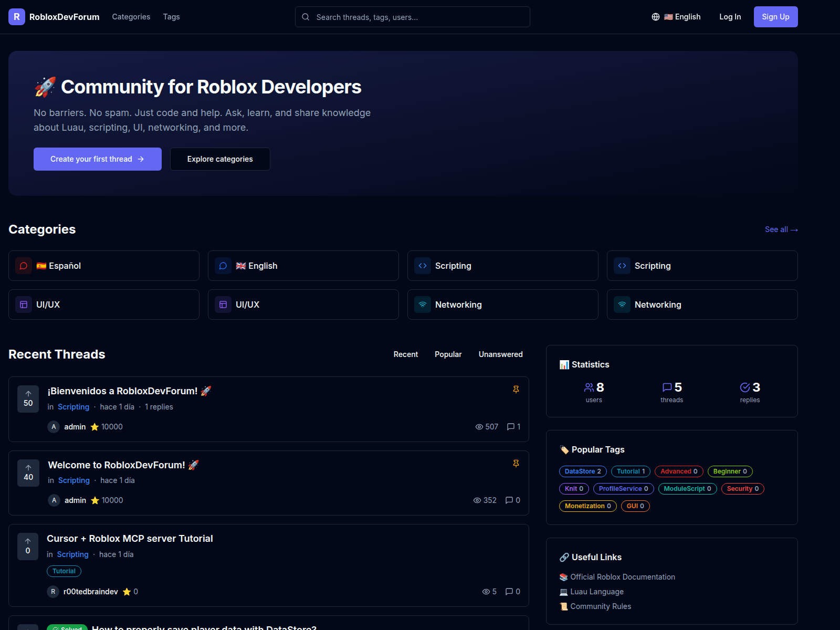This screenshot has width=840, height=630.
Task: Open the English language selector
Action: [676, 17]
